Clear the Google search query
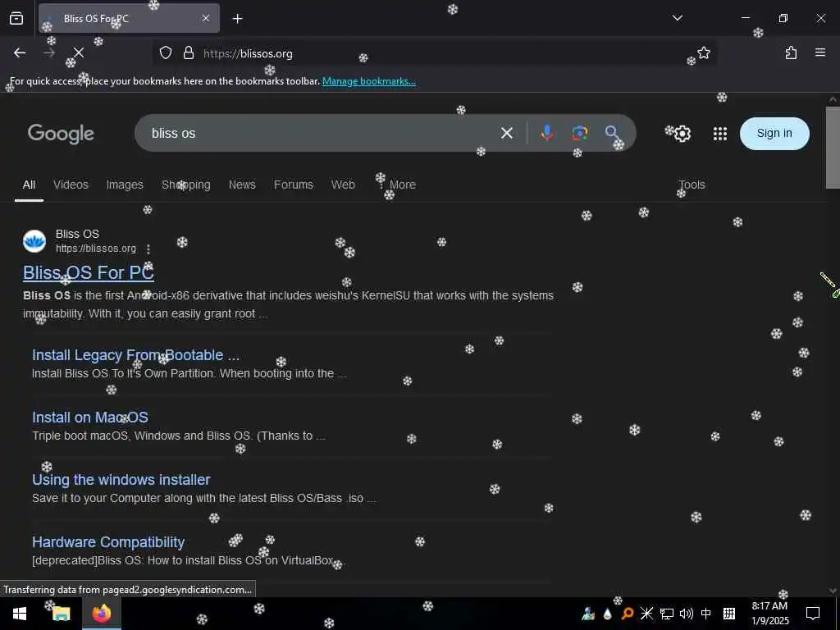 tap(507, 133)
